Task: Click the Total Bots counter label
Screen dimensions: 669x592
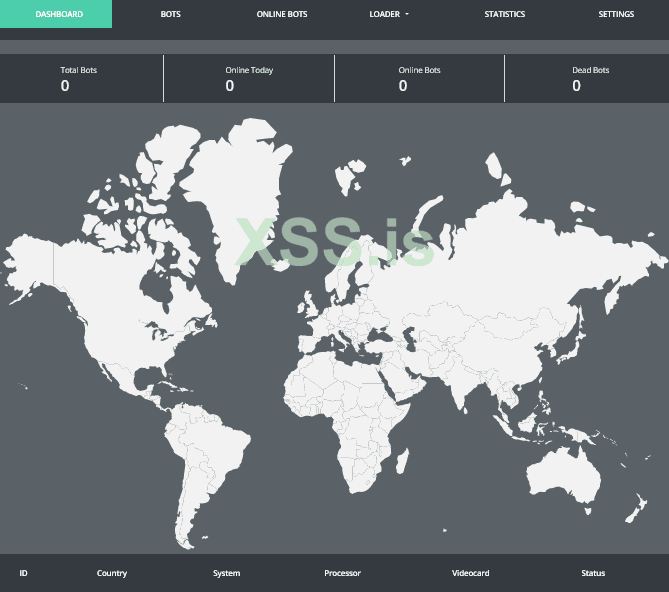Action: pos(79,70)
